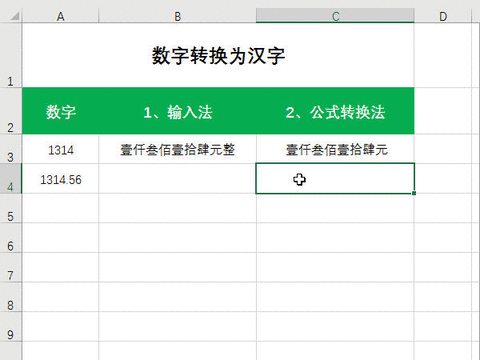Select cell with 壹仟叁佰壹拾肆元整
This screenshot has height=360, width=480.
click(178, 149)
